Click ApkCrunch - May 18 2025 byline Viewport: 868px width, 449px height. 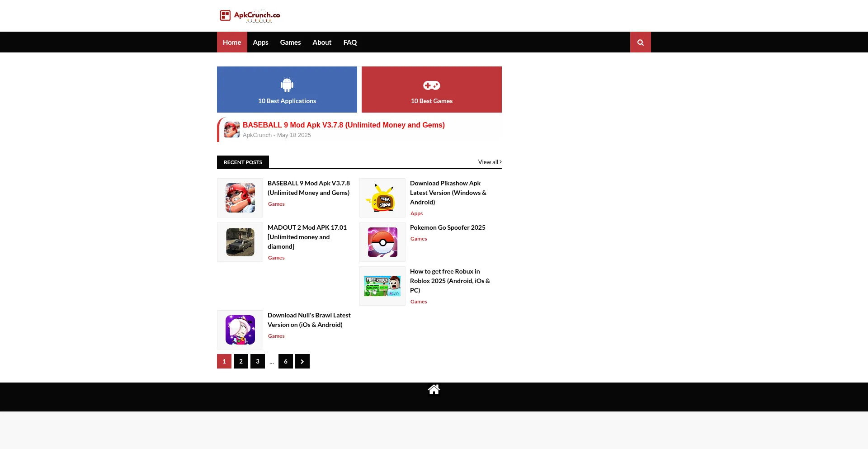pos(277,135)
